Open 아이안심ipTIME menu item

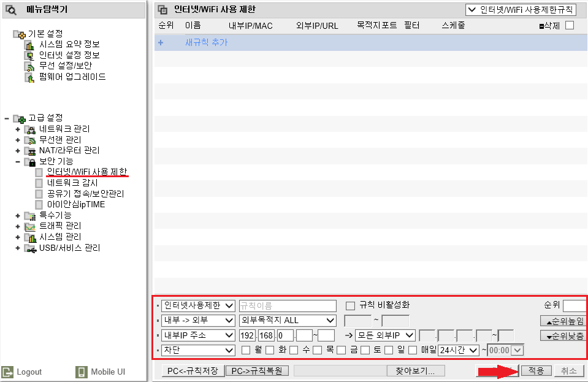click(x=76, y=205)
